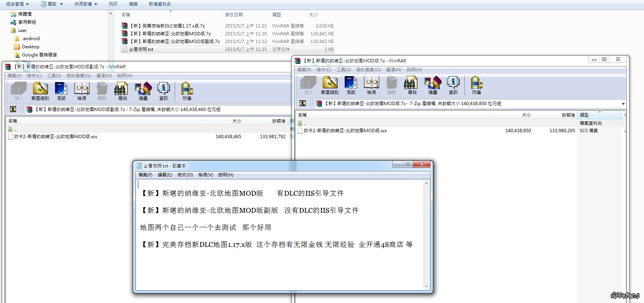
Task: Select 媒體櫃 in Explorer sidebar
Action: point(25,14)
